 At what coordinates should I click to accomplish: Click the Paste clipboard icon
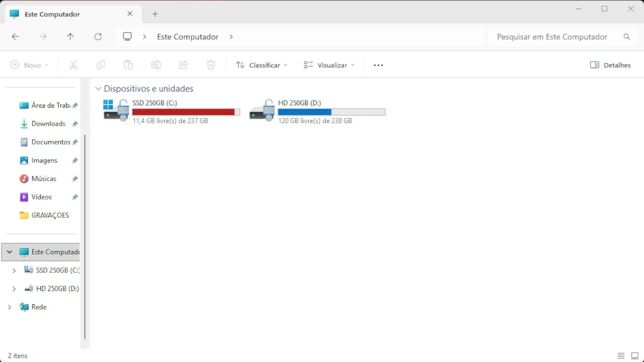tap(128, 65)
